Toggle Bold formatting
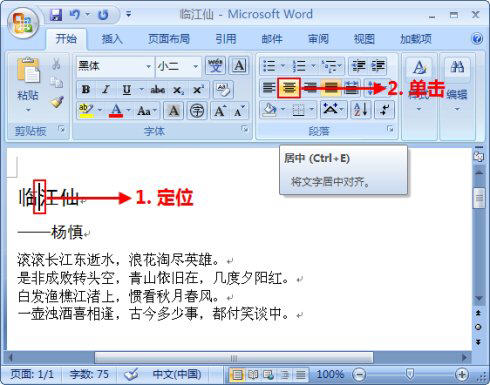 [86, 89]
